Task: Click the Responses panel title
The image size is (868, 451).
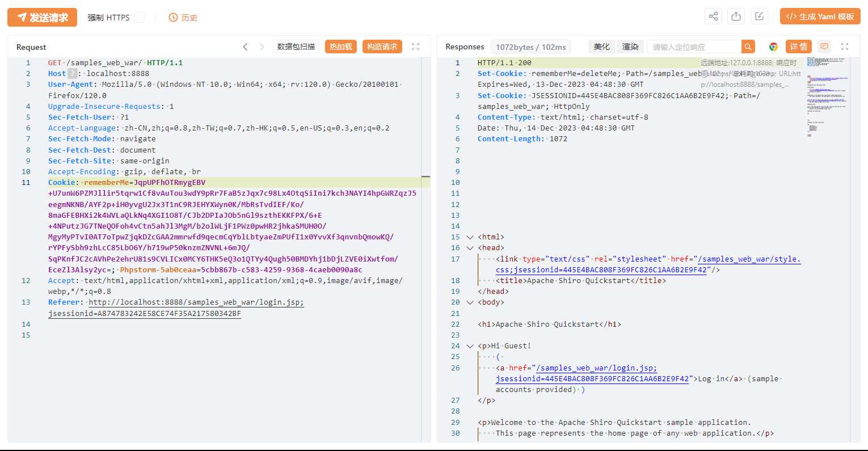Action: pos(465,47)
